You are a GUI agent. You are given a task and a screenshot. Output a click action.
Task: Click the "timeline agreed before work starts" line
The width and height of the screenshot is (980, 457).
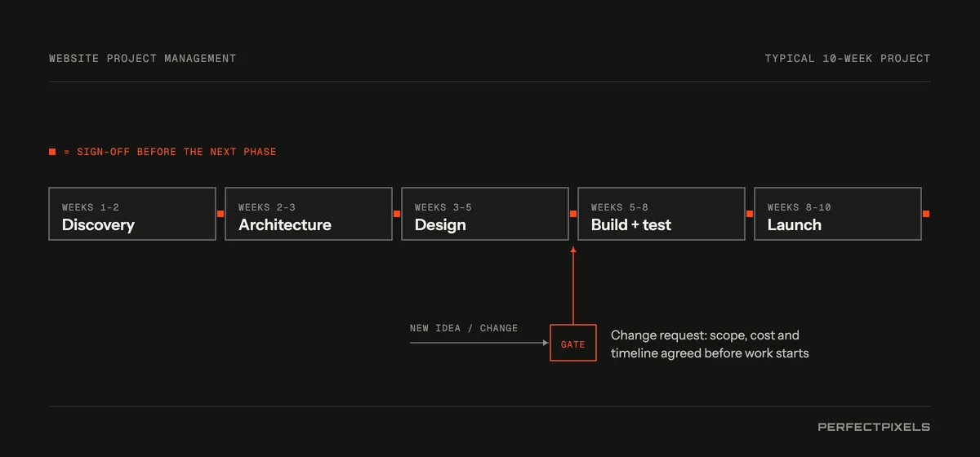(x=710, y=353)
